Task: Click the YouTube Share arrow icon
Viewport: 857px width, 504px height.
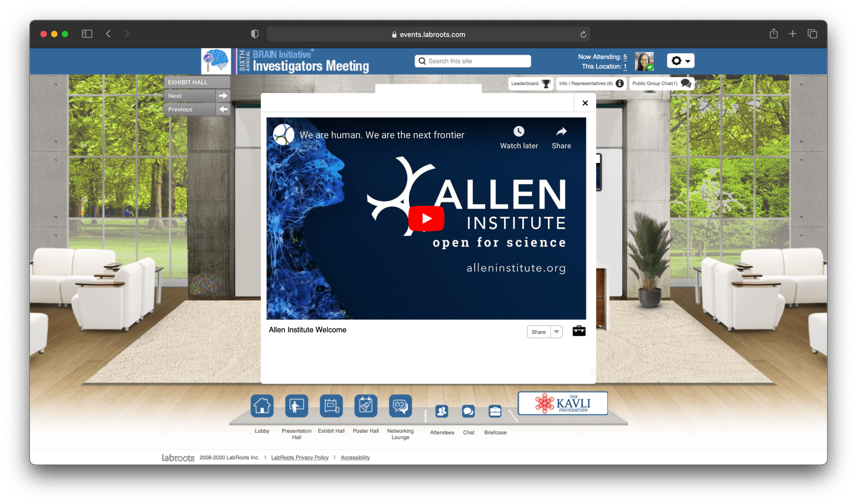Action: 561,131
